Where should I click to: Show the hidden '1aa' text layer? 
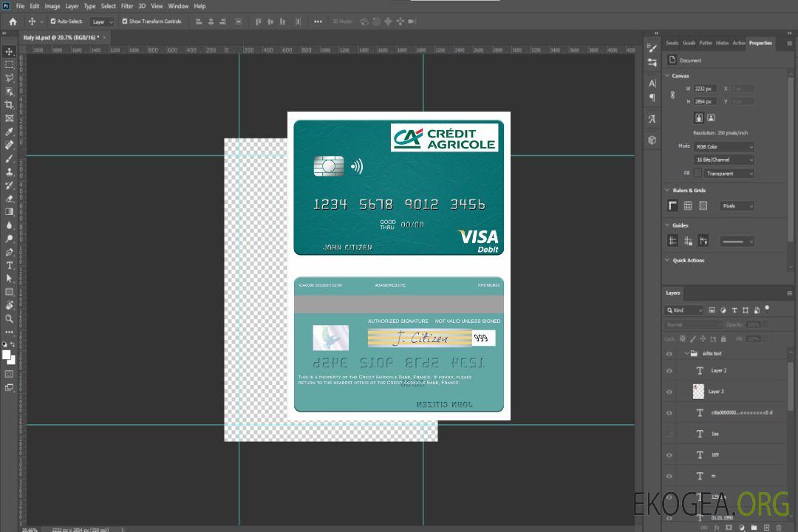pyautogui.click(x=669, y=434)
